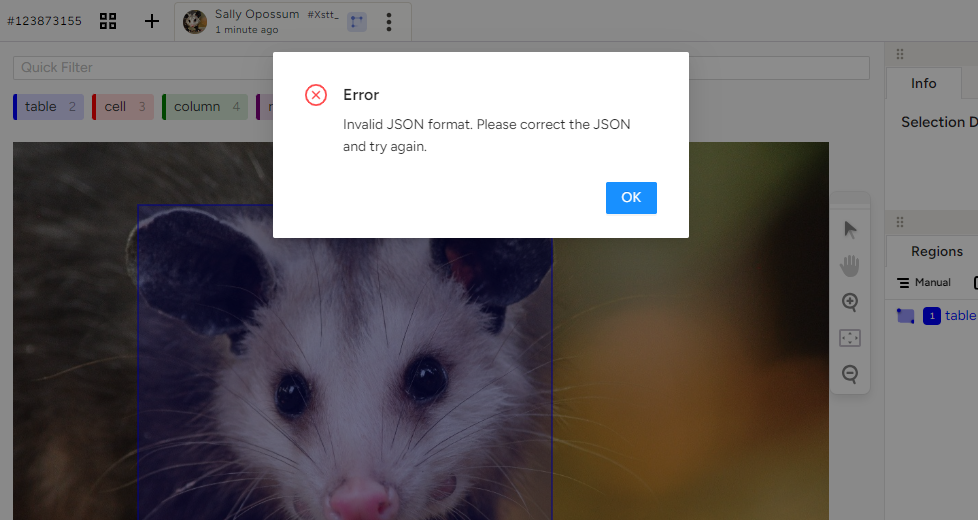Switch to the Info tab
This screenshot has height=520, width=978.
[x=923, y=83]
